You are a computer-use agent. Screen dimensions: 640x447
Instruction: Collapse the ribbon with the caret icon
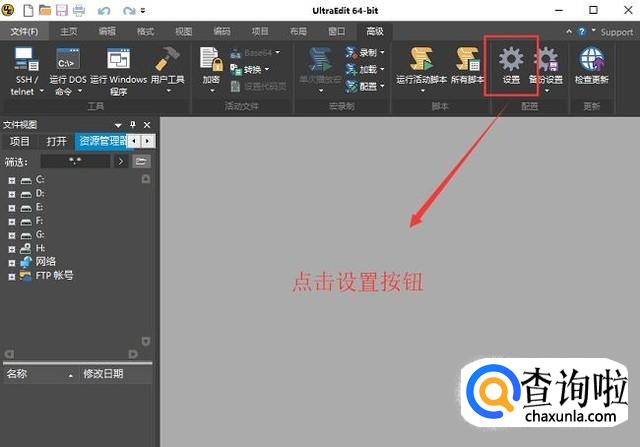point(569,31)
